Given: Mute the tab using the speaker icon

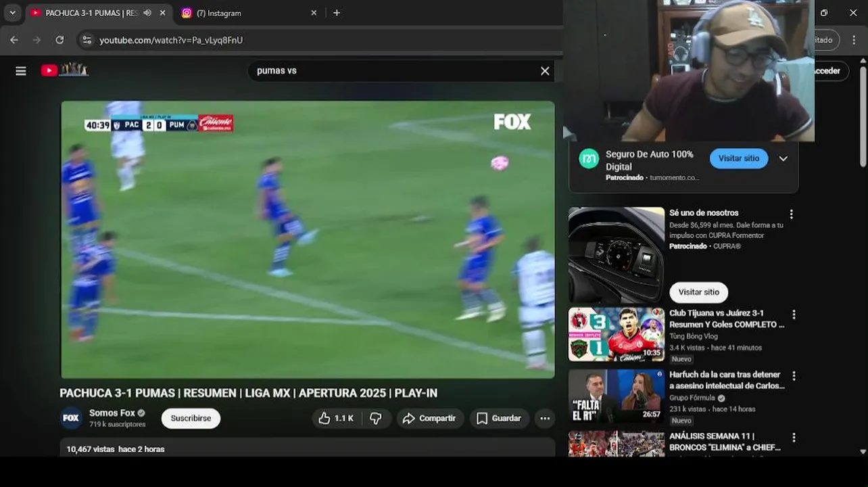Looking at the screenshot, I should (147, 13).
